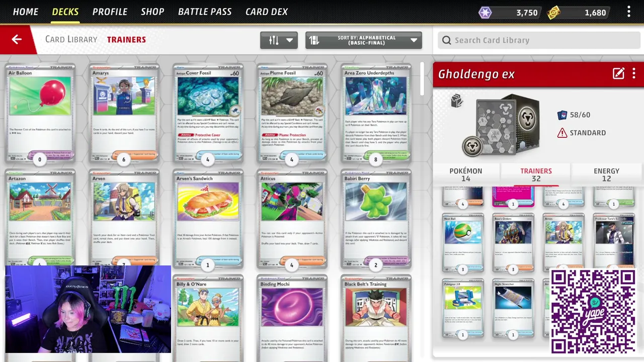
Task: Select Night Stretcher card in deck
Action: point(513,308)
